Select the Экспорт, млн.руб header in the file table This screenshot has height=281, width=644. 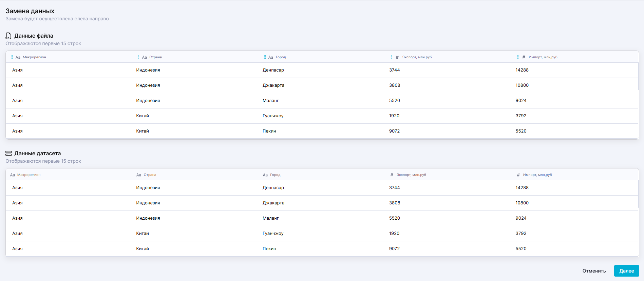(x=417, y=57)
